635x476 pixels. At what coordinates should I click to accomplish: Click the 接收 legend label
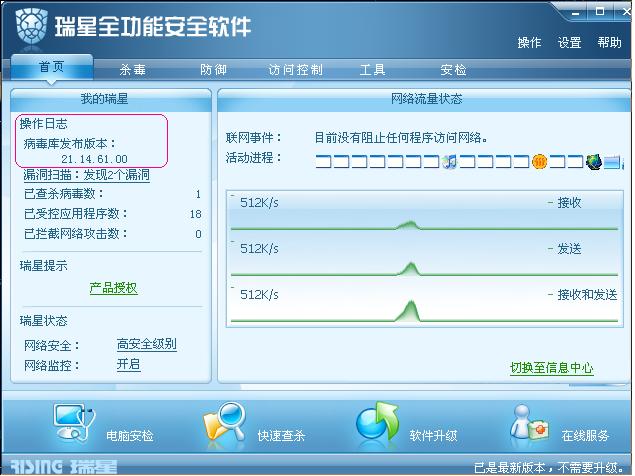[569, 203]
